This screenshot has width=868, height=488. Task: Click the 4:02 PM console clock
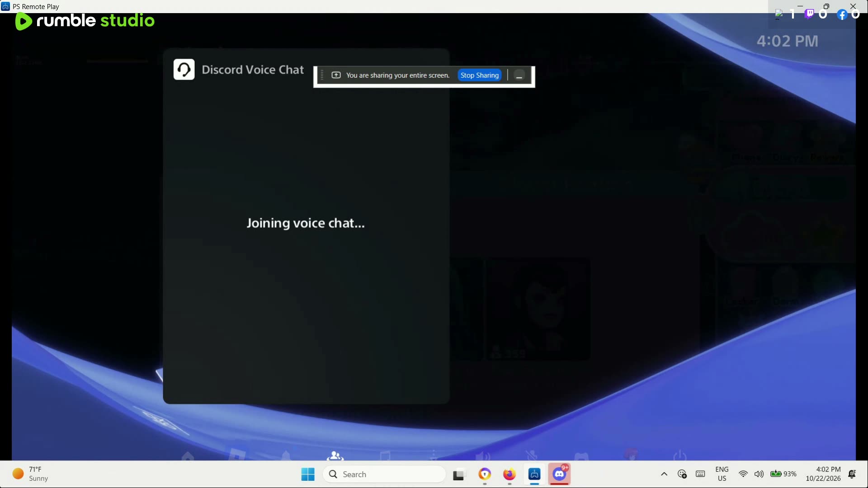coord(787,41)
